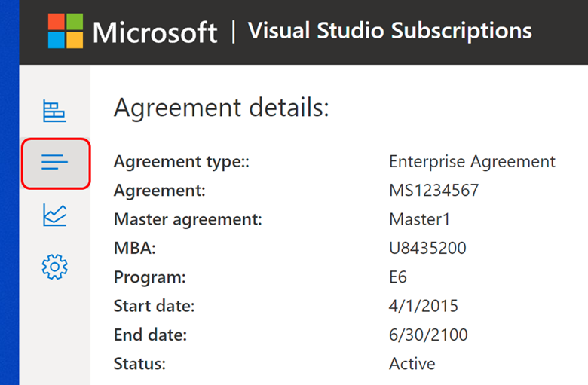The height and width of the screenshot is (385, 588).
Task: Open the bar-list icon in the sidebar
Action: pos(54,112)
